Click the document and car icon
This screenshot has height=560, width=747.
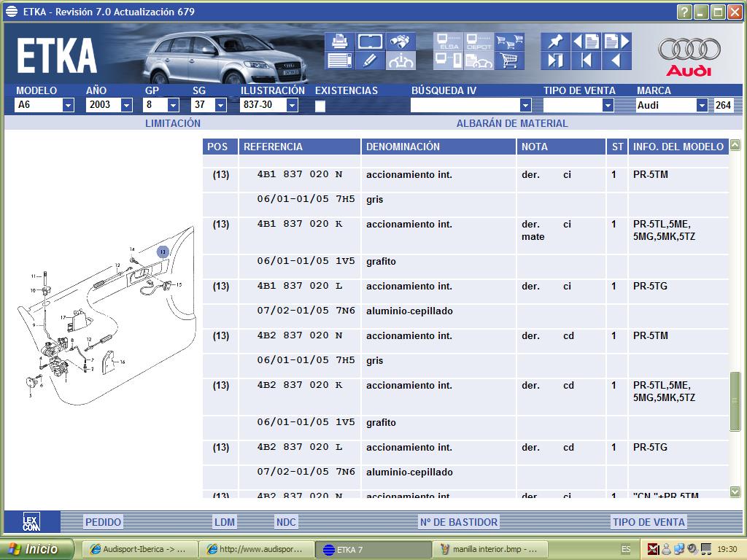(x=479, y=61)
